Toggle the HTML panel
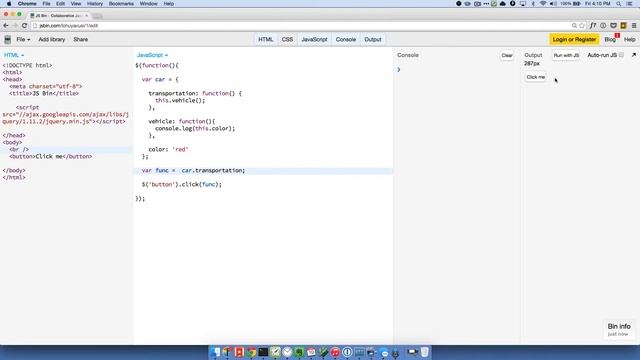The width and height of the screenshot is (640, 360). point(265,40)
